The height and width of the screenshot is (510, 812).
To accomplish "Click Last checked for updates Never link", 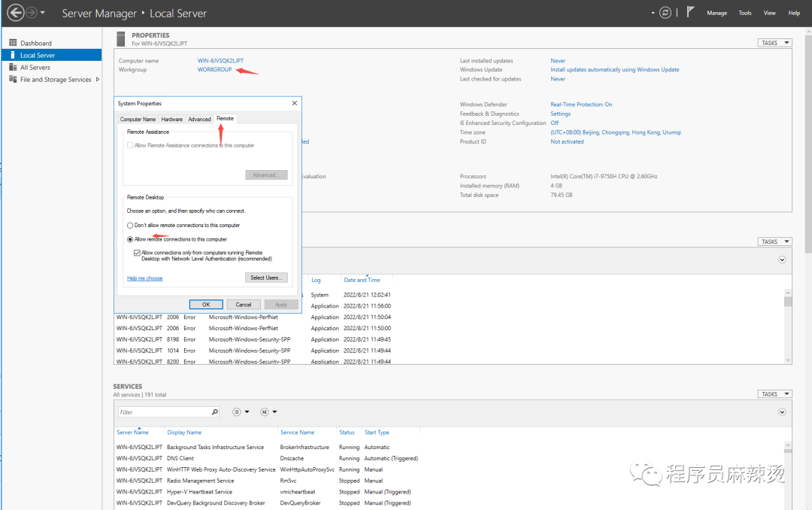I will coord(558,79).
